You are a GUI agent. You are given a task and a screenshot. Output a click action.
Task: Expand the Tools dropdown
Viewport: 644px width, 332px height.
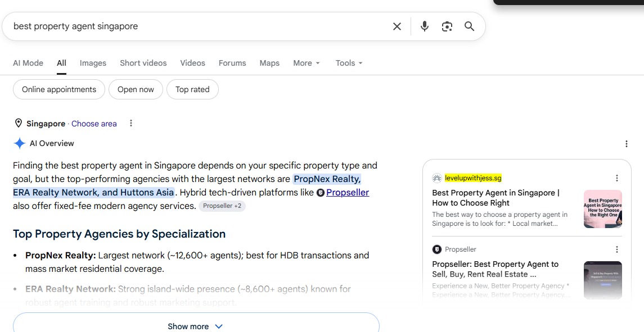point(349,63)
